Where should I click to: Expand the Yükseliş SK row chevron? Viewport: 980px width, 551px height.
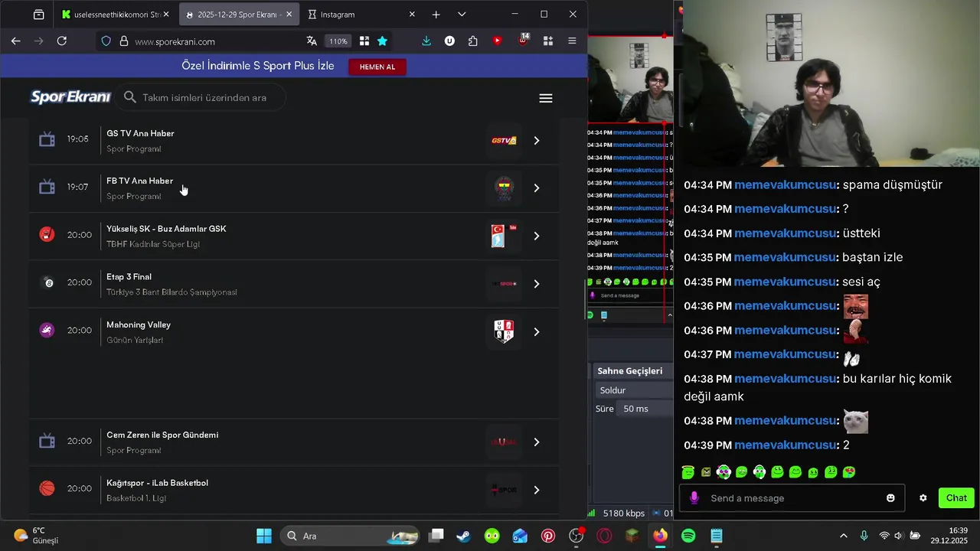pyautogui.click(x=537, y=236)
